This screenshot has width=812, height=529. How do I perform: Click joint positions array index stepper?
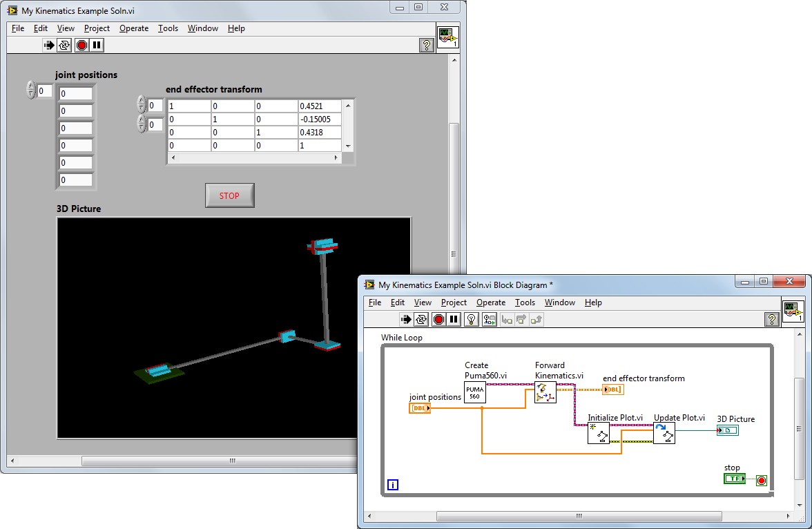[x=31, y=90]
